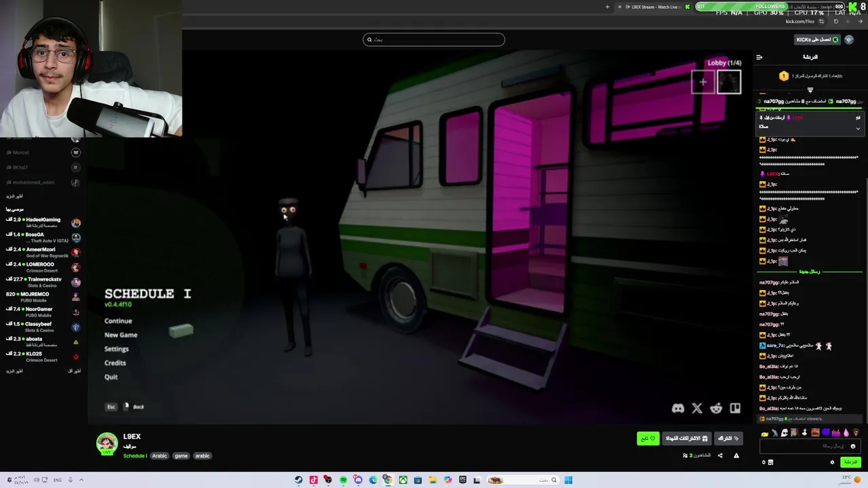Open the Discord icon in the game menu

(x=677, y=408)
